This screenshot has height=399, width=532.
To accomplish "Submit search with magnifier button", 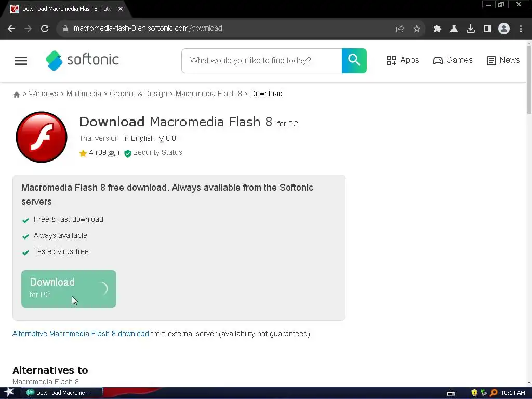I will [354, 61].
